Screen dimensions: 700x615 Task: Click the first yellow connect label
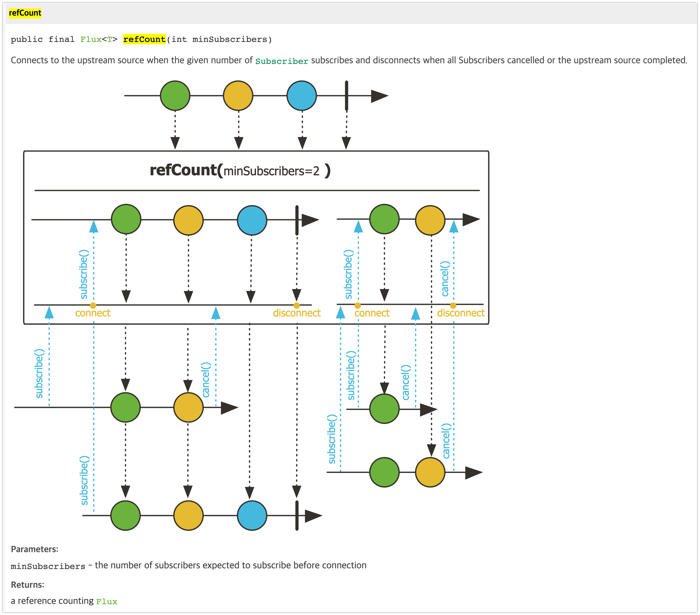[93, 313]
